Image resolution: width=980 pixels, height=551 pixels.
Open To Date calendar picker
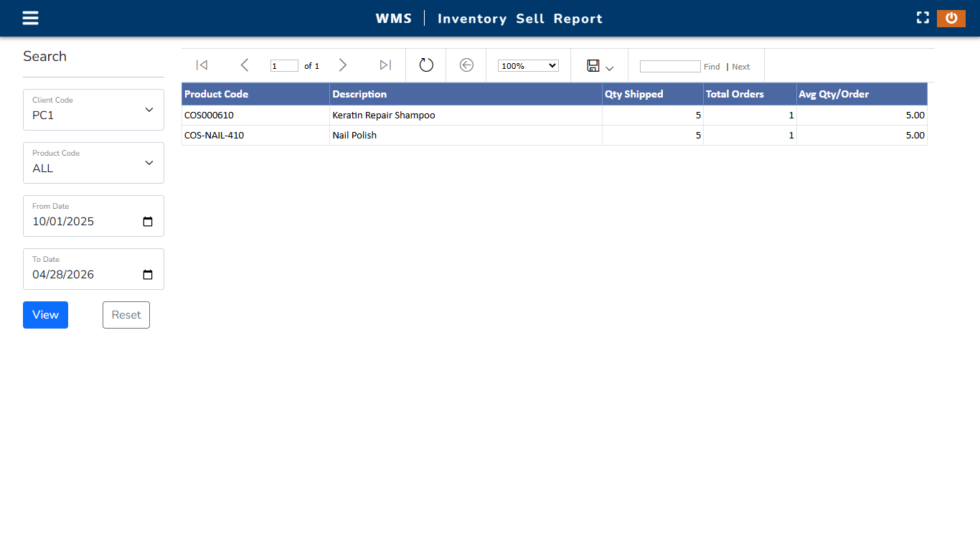coord(148,275)
